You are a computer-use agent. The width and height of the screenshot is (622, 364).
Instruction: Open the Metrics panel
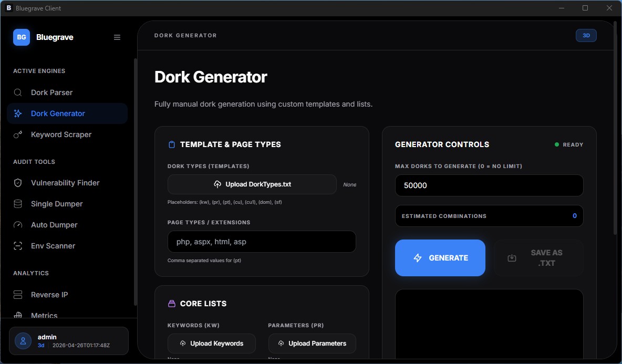click(44, 315)
